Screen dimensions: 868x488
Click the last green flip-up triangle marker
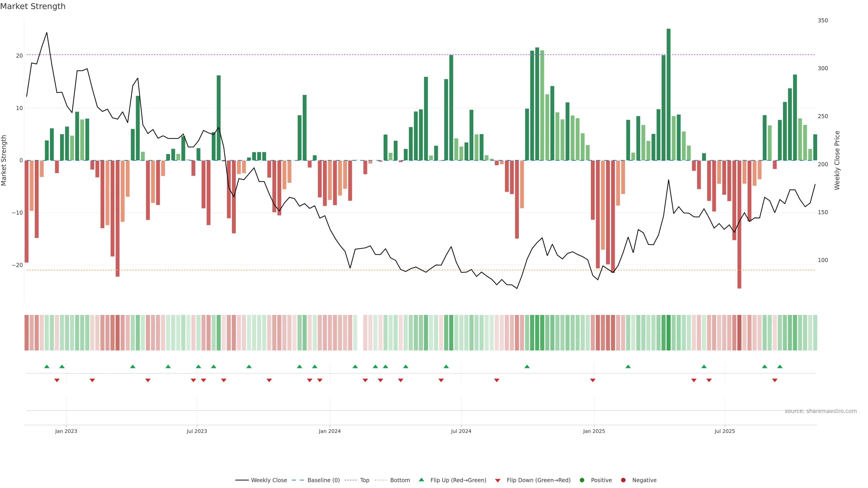(x=780, y=366)
